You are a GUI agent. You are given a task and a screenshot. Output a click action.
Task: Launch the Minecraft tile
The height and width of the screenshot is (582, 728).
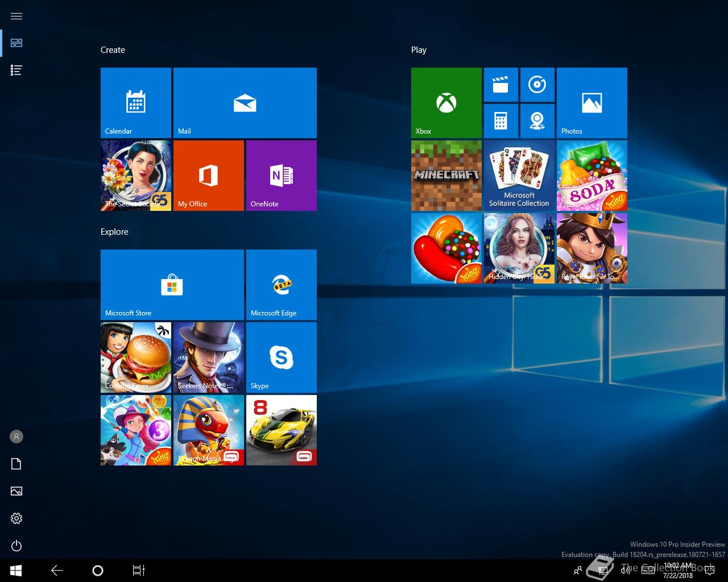coord(446,176)
